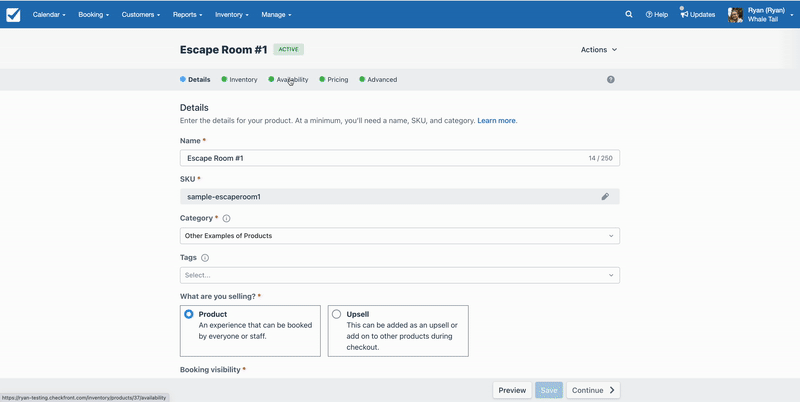Click the 14 / 250 character counter

coord(601,158)
